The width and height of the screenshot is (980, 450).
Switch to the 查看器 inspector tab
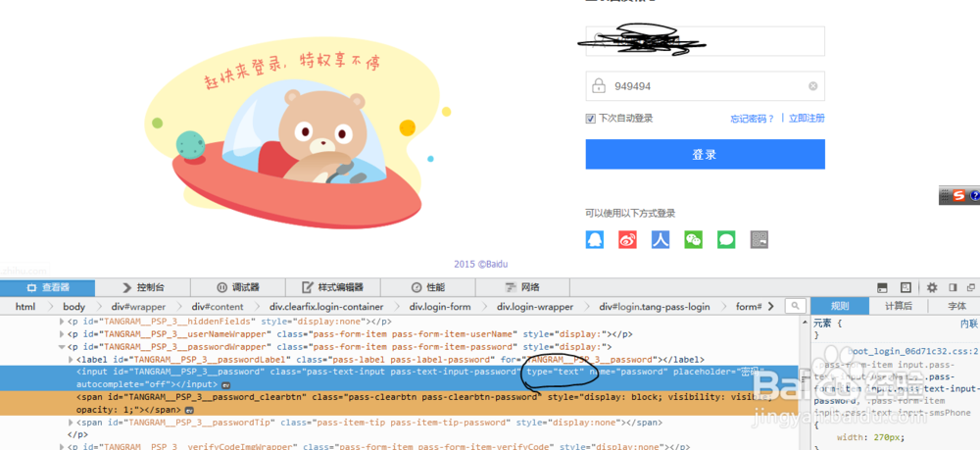click(47, 287)
